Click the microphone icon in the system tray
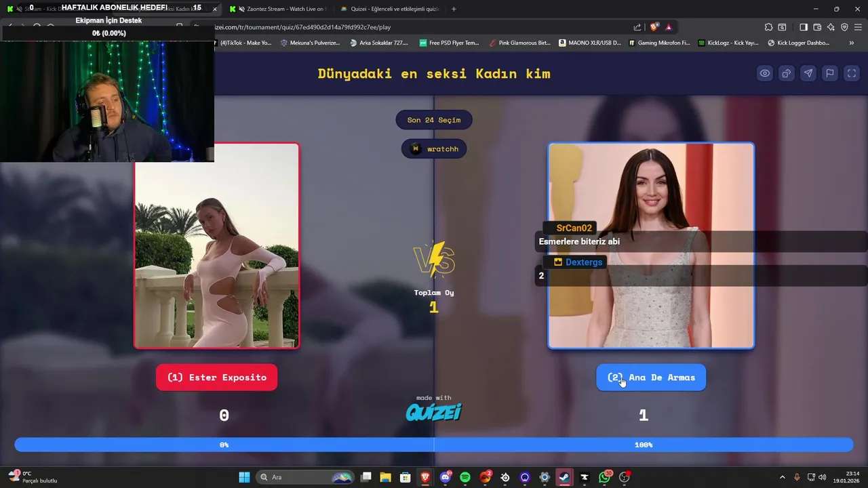This screenshot has height=488, width=868. (x=797, y=477)
